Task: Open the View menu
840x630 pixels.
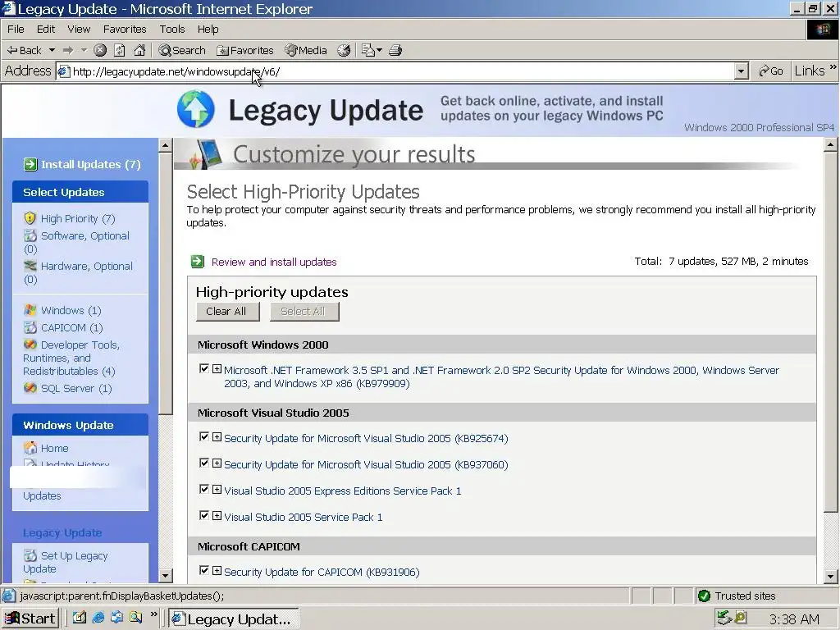Action: pyautogui.click(x=79, y=29)
